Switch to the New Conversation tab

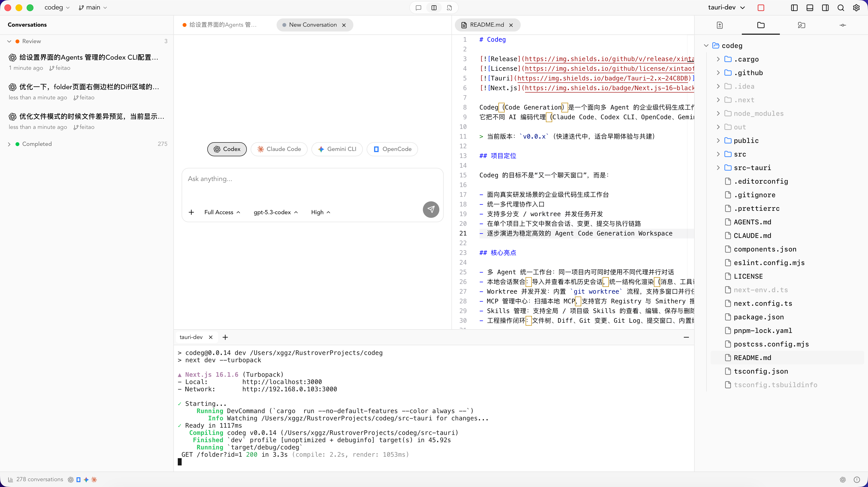pos(313,25)
